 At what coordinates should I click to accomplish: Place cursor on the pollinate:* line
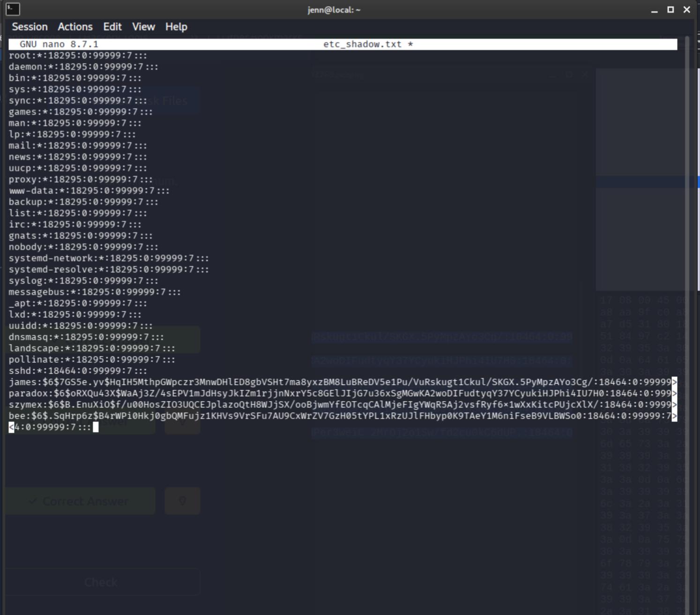coord(92,359)
